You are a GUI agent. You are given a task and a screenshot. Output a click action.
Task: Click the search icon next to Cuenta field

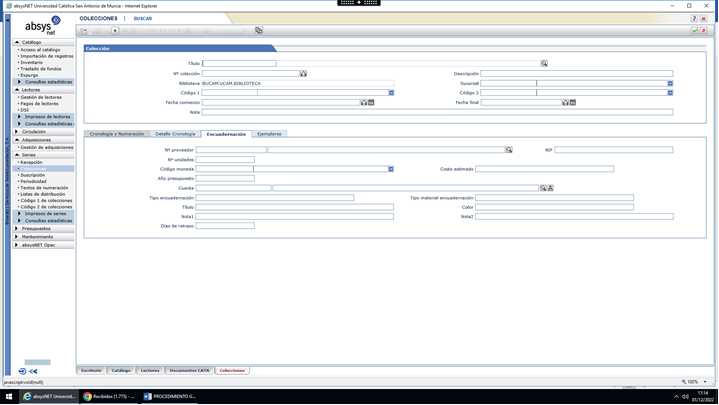[543, 188]
